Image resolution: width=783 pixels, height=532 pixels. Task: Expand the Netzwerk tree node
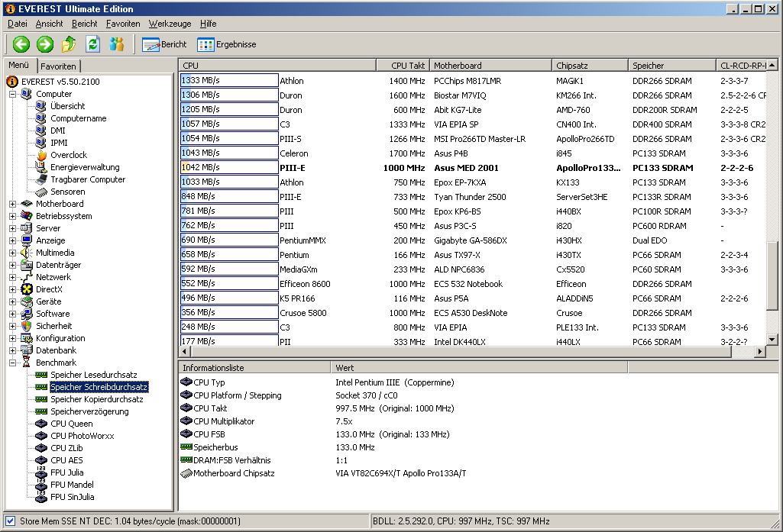coord(13,277)
